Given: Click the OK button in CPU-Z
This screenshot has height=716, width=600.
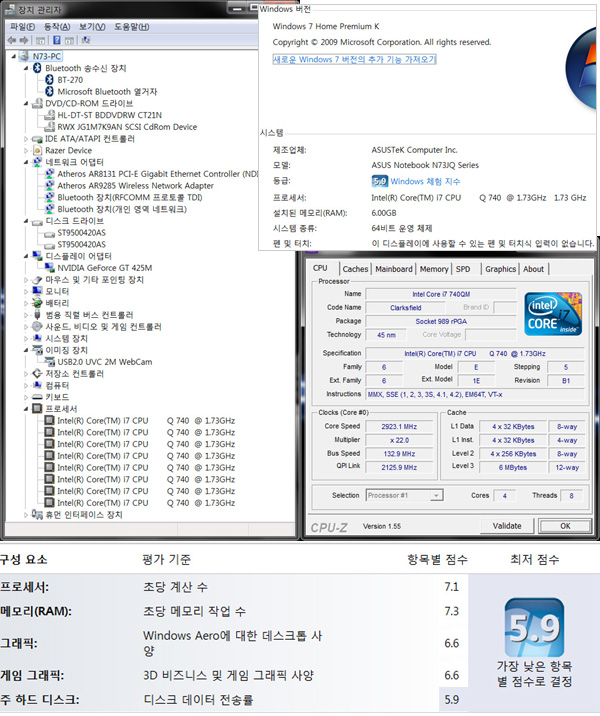Looking at the screenshot, I should point(565,526).
